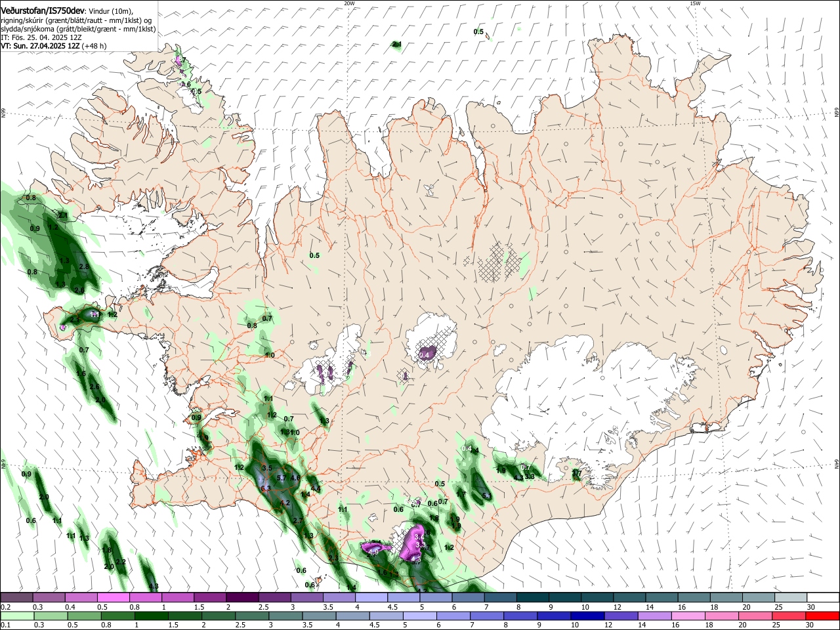Choose snow legend swatch between 3.5 and 4
Screen dimensions: 840x630
(339, 598)
